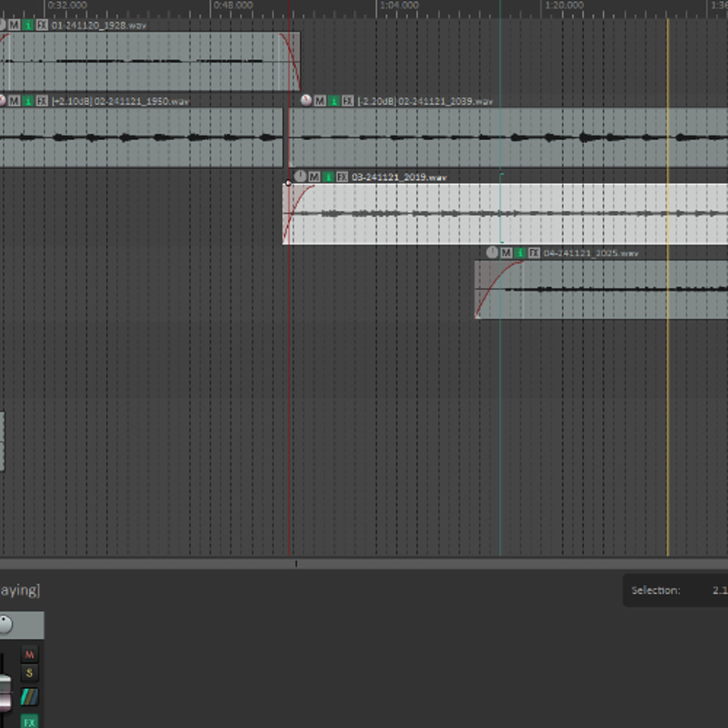Open the mixer channel routing button
The height and width of the screenshot is (728, 728).
[x=29, y=696]
